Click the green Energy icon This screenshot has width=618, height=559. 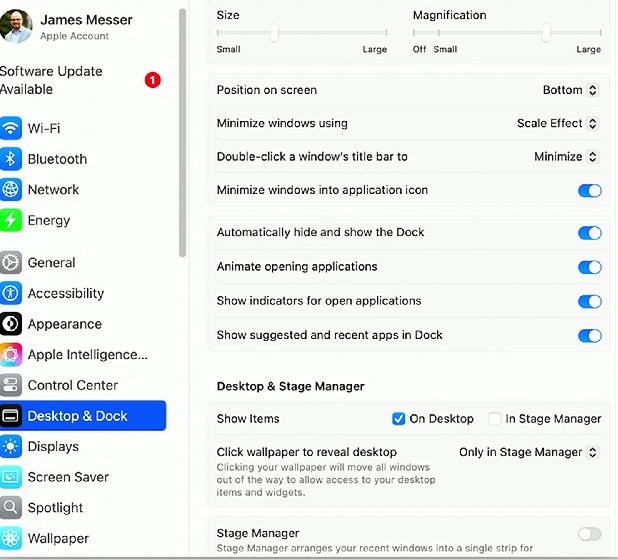(x=11, y=220)
